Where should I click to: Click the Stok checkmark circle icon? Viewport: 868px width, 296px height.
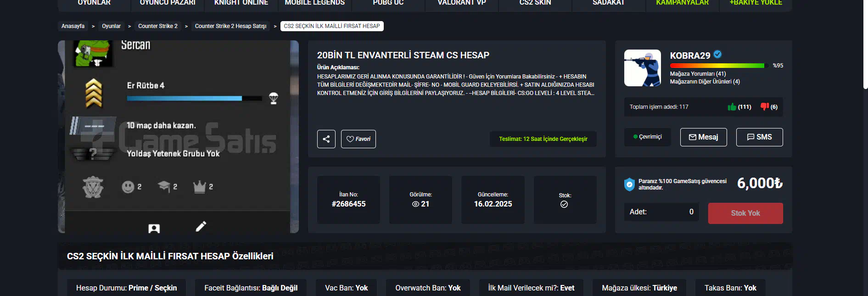564,204
